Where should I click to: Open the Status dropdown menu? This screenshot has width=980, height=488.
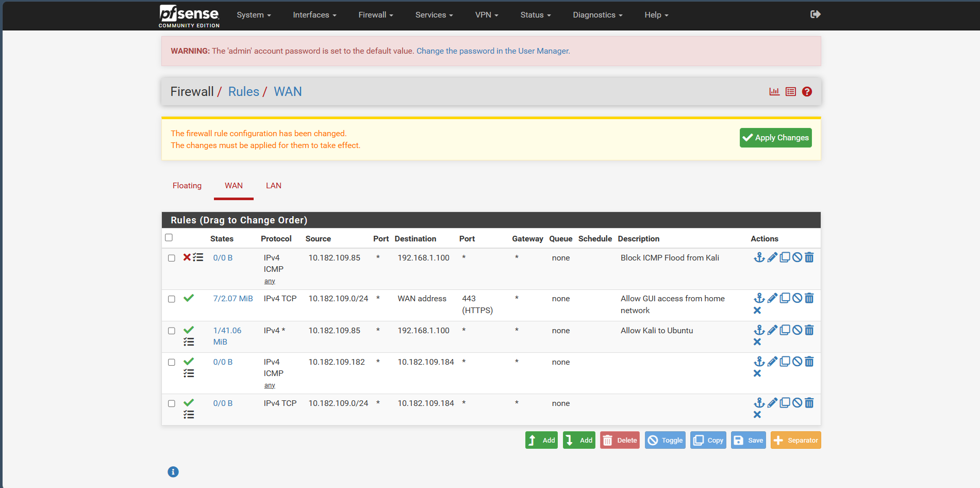point(536,15)
